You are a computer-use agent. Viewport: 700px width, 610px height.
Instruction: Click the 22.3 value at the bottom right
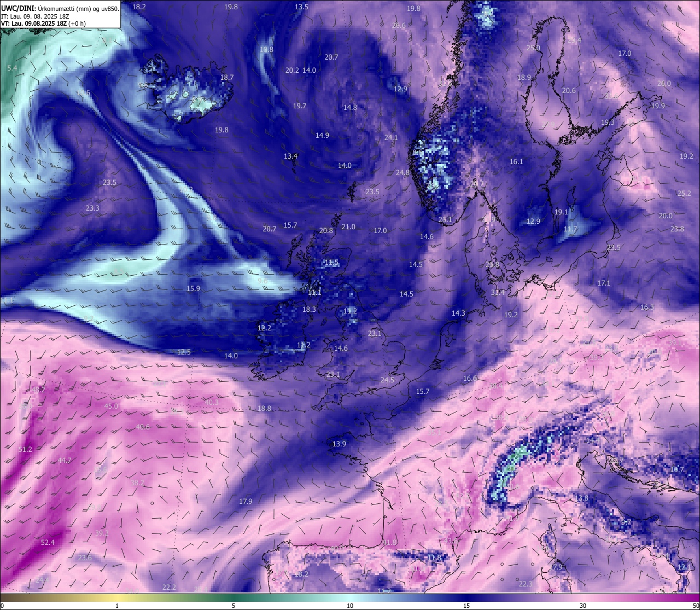click(x=525, y=584)
